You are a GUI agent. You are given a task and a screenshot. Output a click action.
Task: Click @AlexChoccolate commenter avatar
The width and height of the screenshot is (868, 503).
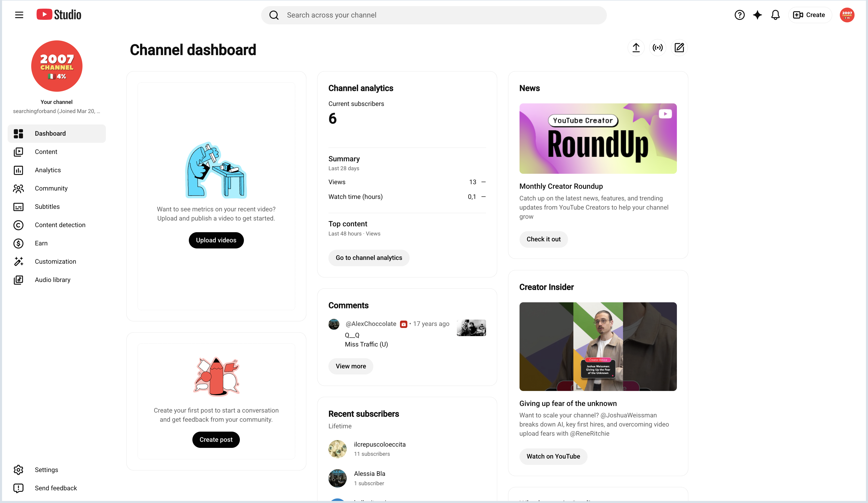coord(334,324)
